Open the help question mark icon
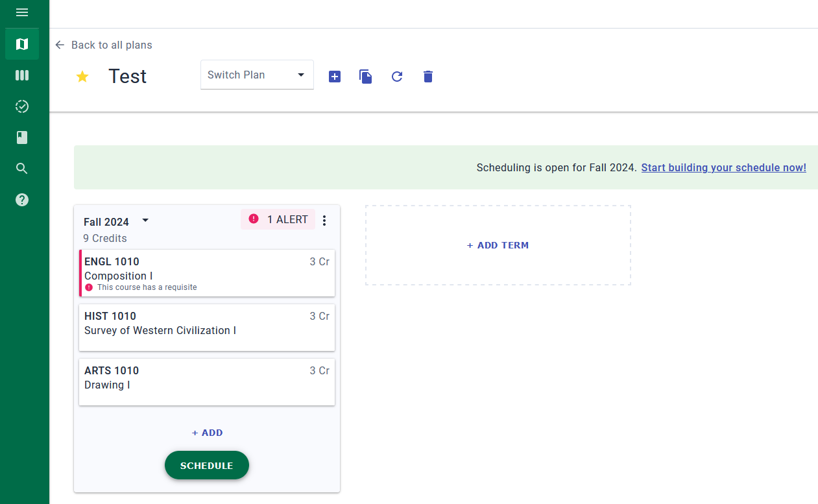 click(x=22, y=200)
